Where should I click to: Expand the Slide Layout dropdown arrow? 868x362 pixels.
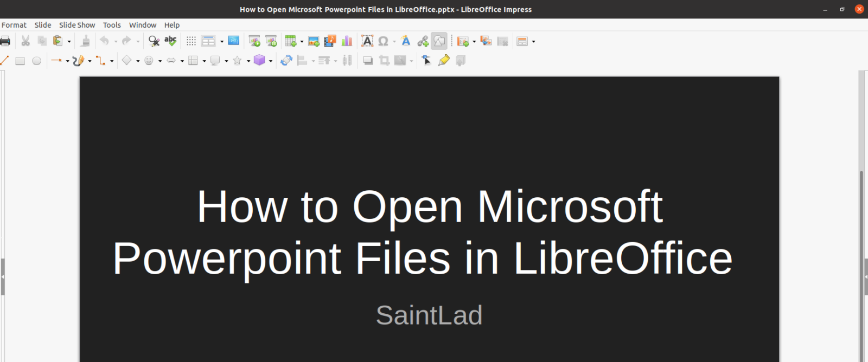pos(533,42)
